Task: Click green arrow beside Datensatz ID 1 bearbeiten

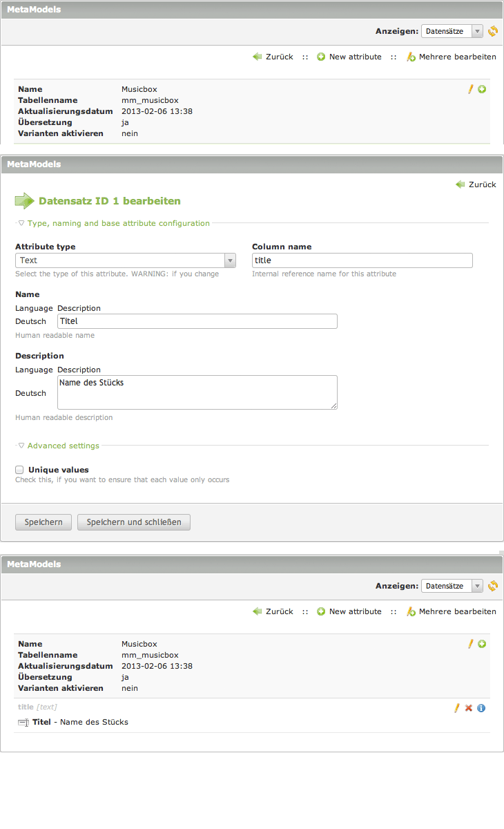Action: tap(24, 201)
